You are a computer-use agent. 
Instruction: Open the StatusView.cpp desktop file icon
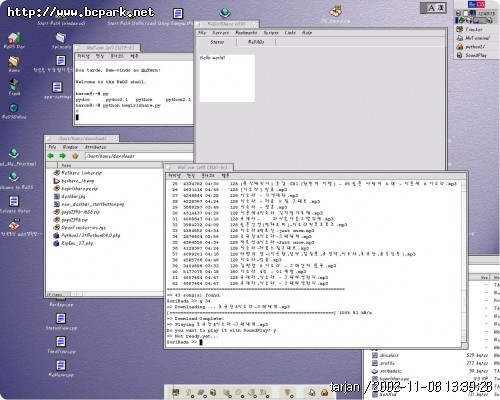pyautogui.click(x=61, y=321)
